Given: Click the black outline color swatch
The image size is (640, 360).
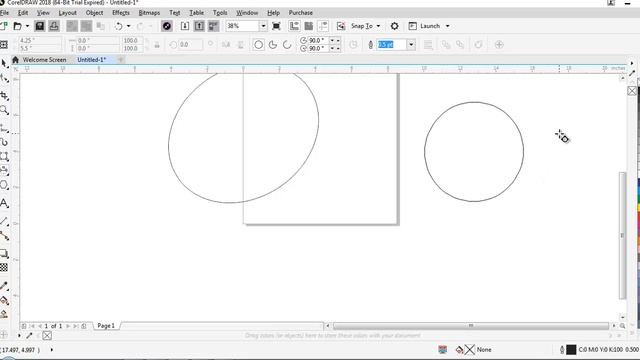Looking at the screenshot, I should [x=571, y=350].
